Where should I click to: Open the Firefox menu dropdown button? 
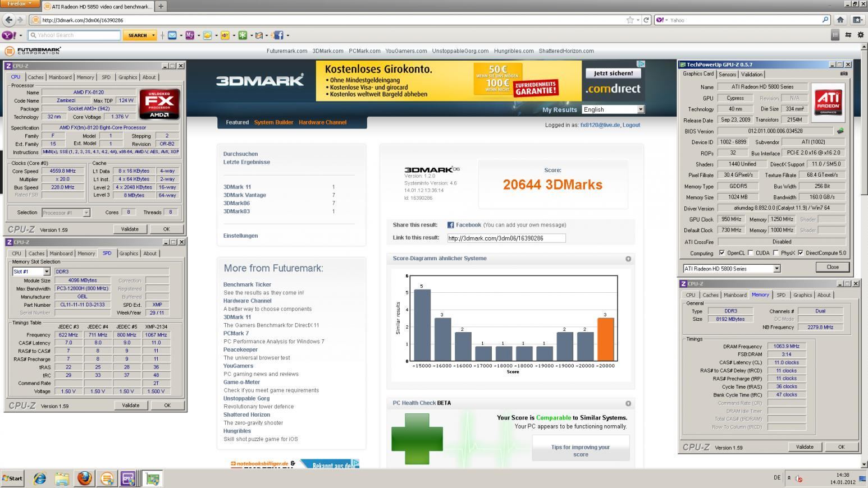[x=20, y=4]
